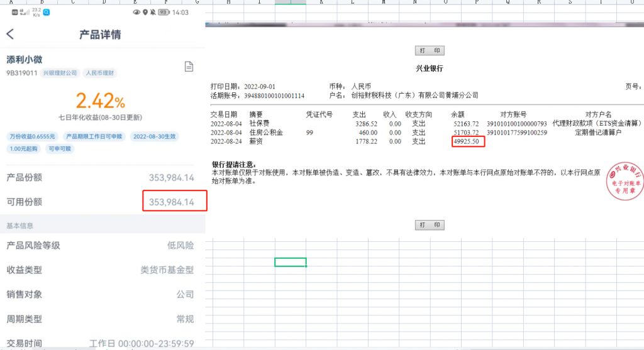Click the location icon in phone status bar

[x=145, y=13]
